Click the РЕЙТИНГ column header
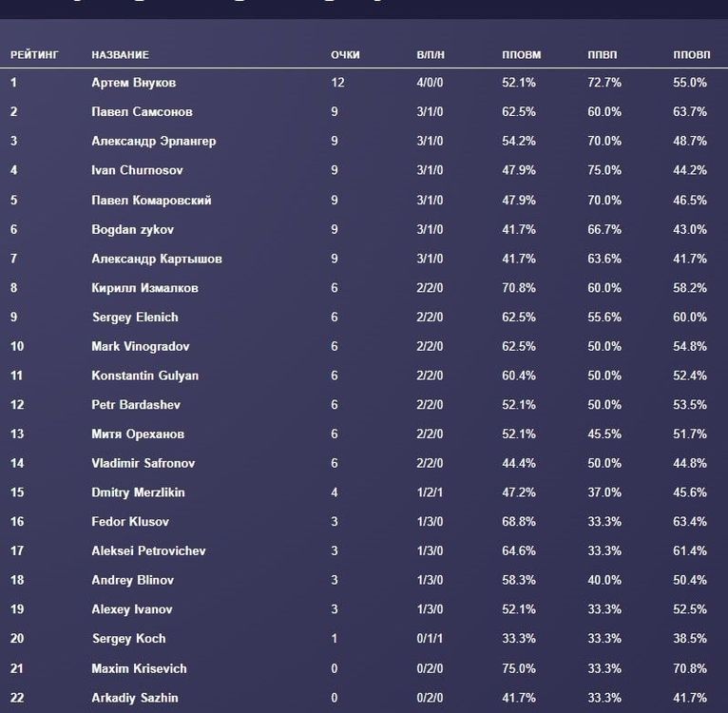The height and width of the screenshot is (713, 728). click(x=34, y=55)
